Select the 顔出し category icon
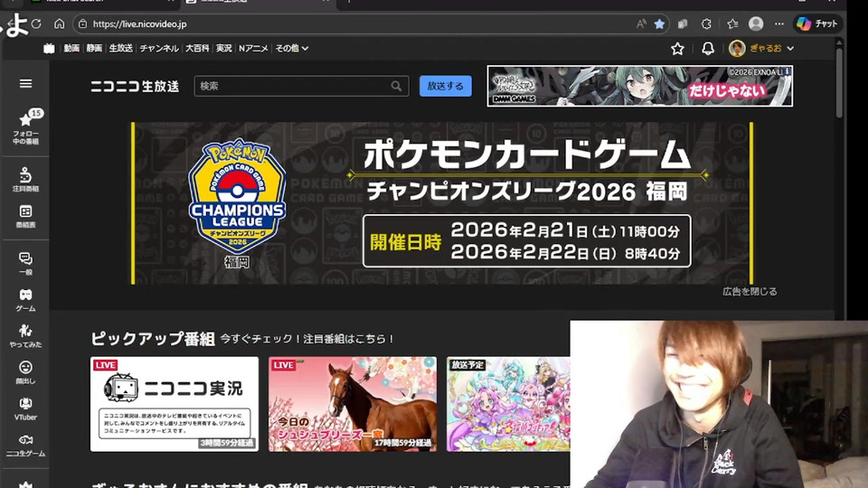The width and height of the screenshot is (868, 488). pyautogui.click(x=25, y=372)
